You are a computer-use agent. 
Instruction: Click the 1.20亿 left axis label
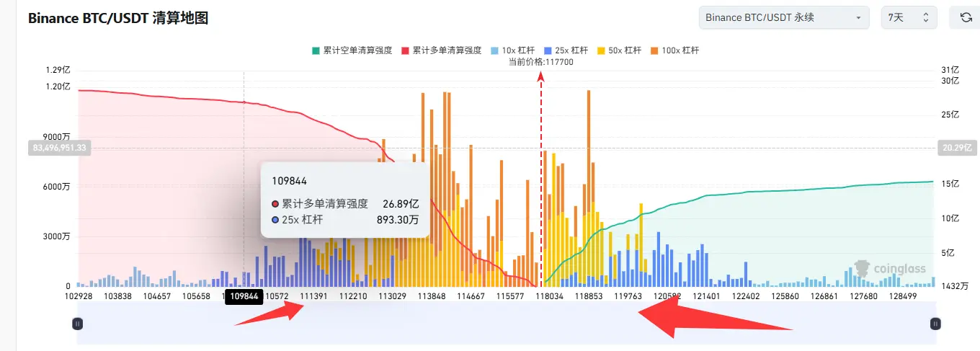coord(58,86)
